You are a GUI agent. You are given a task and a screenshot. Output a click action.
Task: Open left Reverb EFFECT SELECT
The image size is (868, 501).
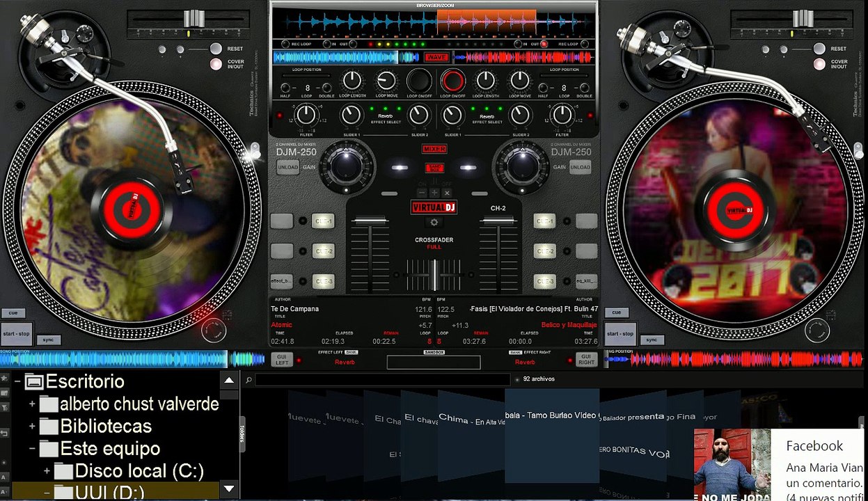pos(385,116)
